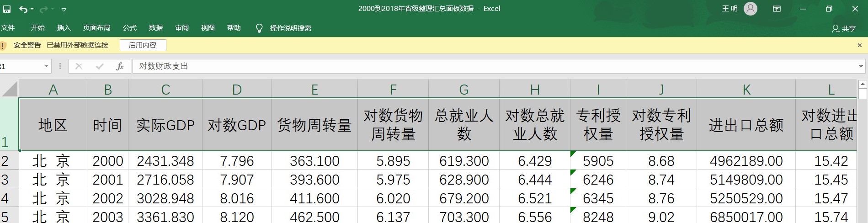Click the security warning shield icon
Screen dimensions: 868x223
pos(3,45)
